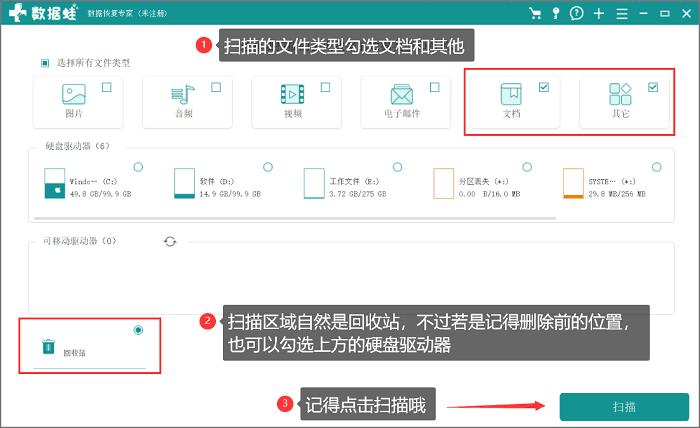This screenshot has width=700, height=428.
Task: Select the 电子邮件 email type icon
Action: pyautogui.click(x=402, y=94)
